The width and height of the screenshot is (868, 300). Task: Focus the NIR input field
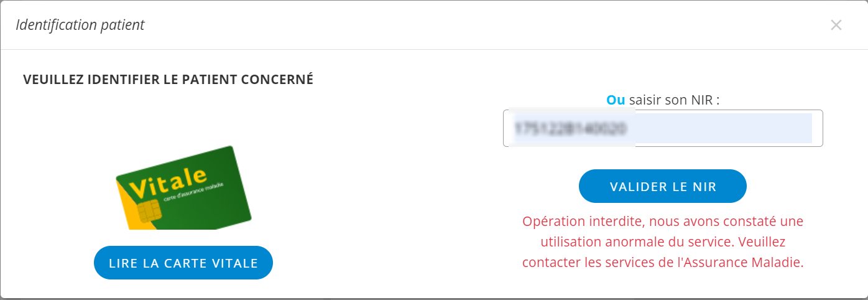point(663,128)
